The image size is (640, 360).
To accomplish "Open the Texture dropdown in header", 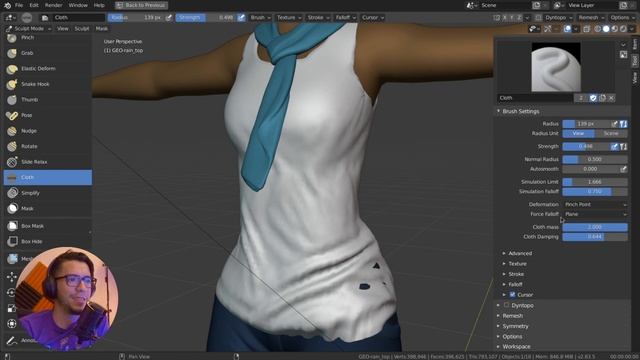I will click(x=289, y=18).
